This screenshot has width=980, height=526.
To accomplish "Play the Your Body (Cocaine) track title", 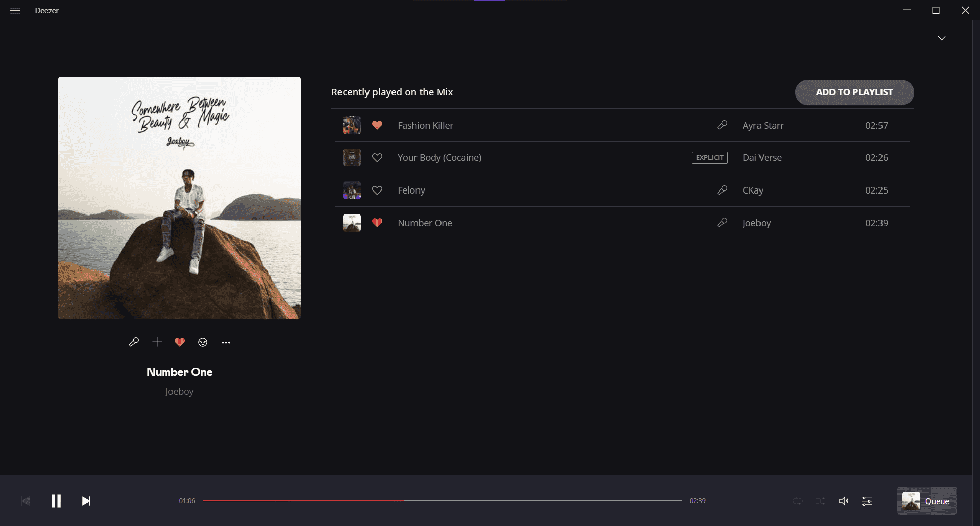I will 439,158.
